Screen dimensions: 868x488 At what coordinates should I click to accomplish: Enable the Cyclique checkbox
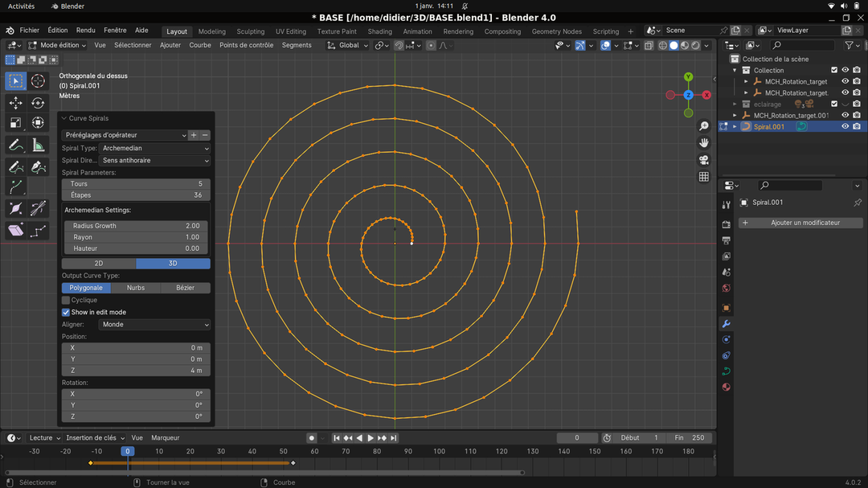pos(66,300)
